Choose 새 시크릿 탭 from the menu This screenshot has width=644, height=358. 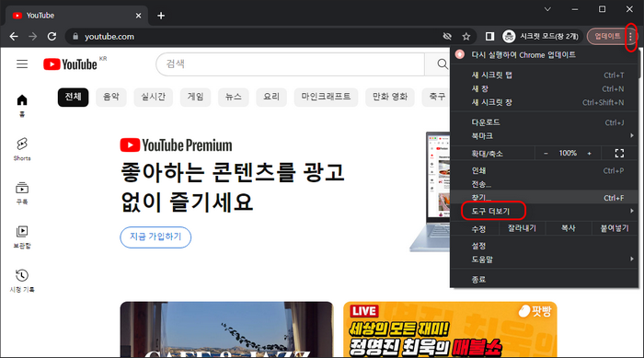click(545, 75)
